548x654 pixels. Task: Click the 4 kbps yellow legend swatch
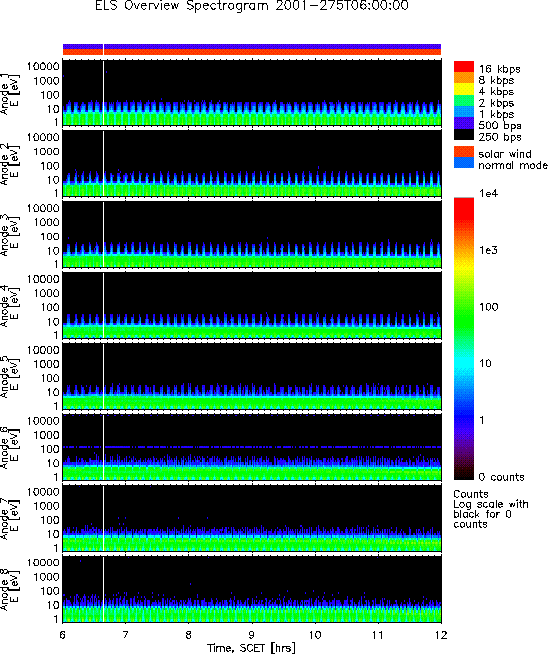point(464,89)
